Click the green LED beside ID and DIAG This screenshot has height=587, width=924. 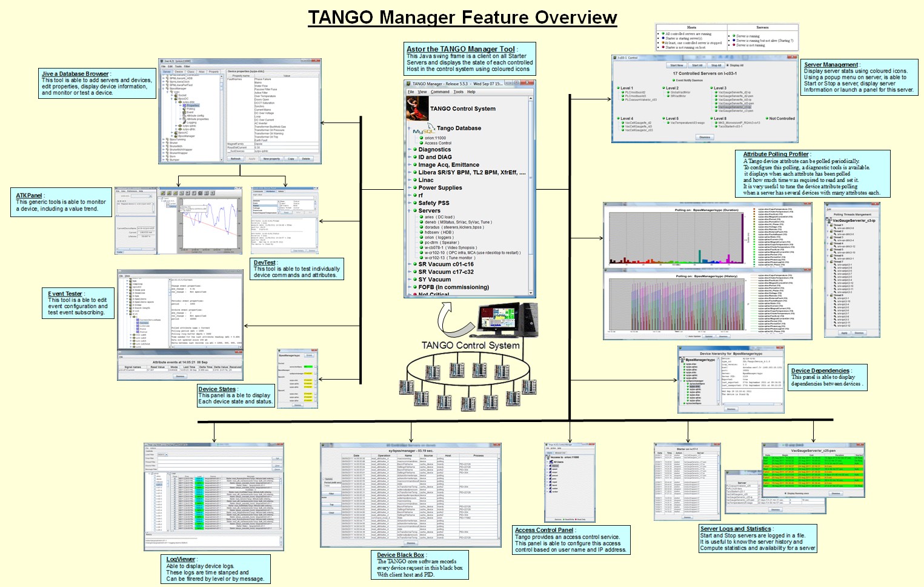[x=415, y=157]
